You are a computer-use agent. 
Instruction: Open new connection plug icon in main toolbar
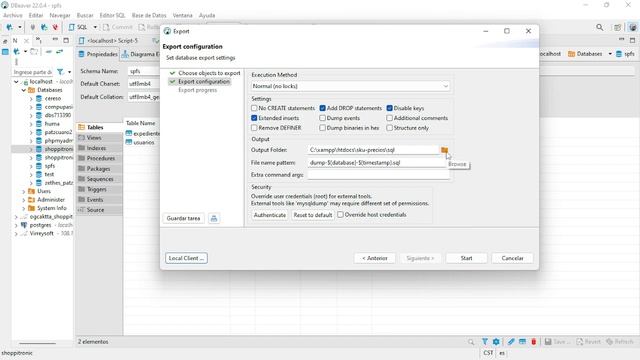click(9, 27)
